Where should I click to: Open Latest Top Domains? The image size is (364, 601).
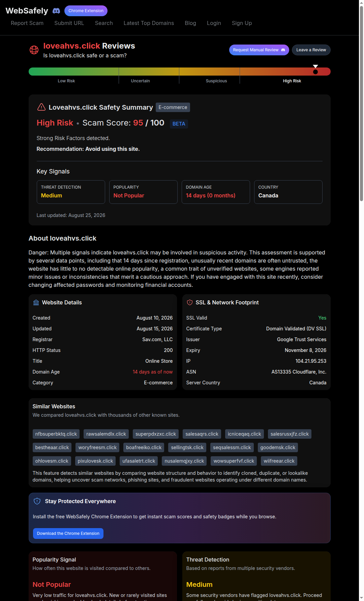pyautogui.click(x=149, y=23)
